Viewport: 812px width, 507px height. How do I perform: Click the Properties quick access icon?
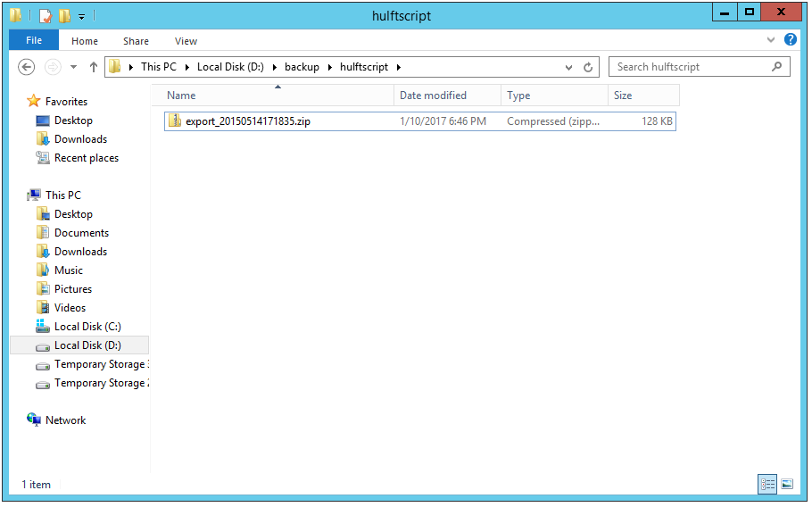(45, 15)
